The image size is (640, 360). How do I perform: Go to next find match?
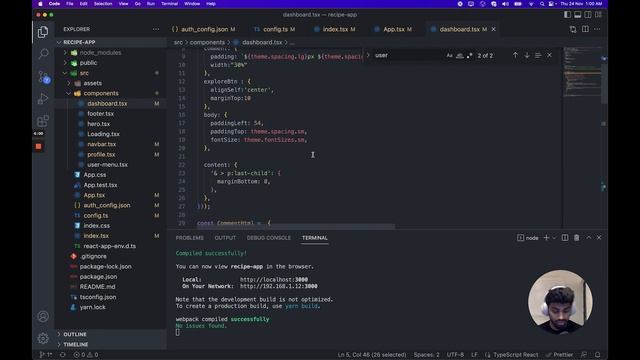click(527, 56)
